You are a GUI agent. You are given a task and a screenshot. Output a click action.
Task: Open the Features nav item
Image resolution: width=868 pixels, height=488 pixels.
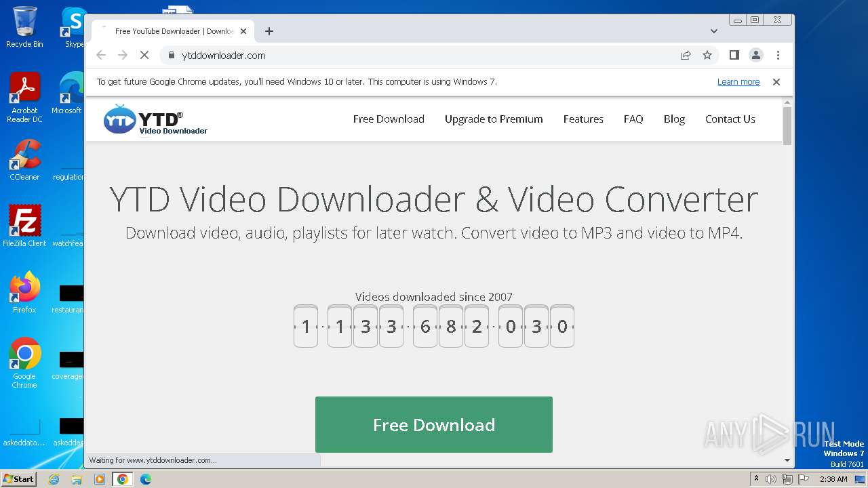pyautogui.click(x=583, y=119)
